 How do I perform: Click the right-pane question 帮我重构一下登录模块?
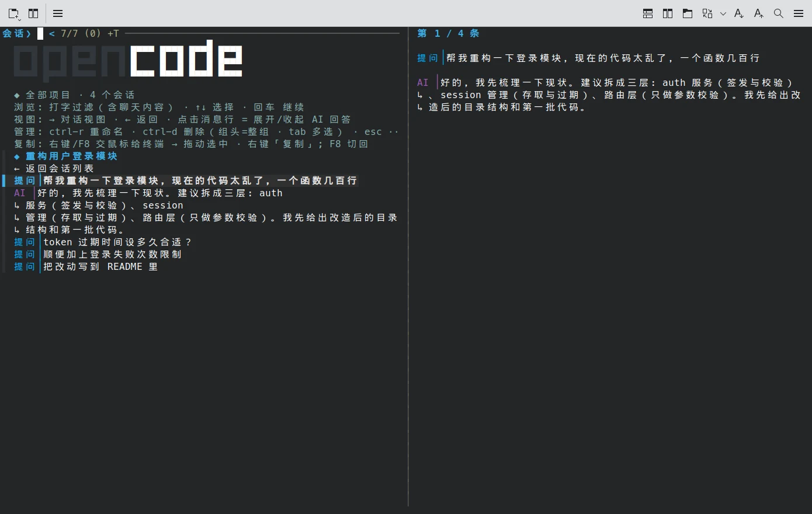(x=588, y=58)
